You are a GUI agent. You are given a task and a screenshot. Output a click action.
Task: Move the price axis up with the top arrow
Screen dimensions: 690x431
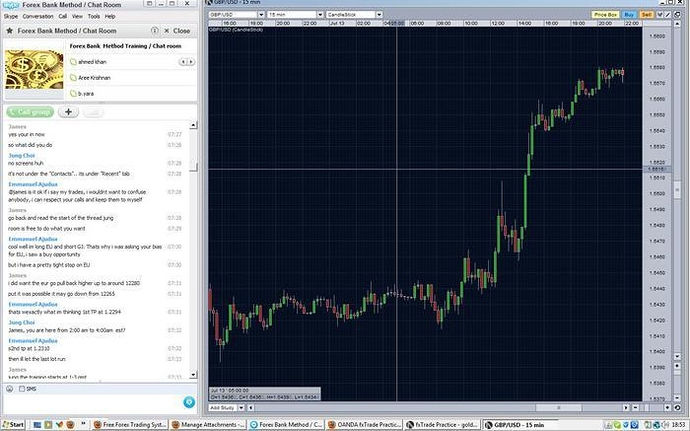pyautogui.click(x=677, y=24)
